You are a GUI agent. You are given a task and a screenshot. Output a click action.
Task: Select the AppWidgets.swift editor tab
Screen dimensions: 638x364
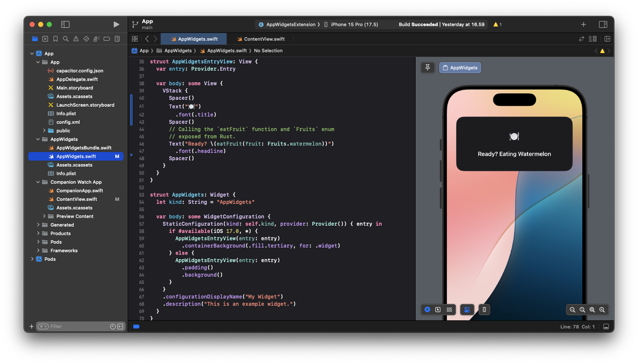point(194,39)
